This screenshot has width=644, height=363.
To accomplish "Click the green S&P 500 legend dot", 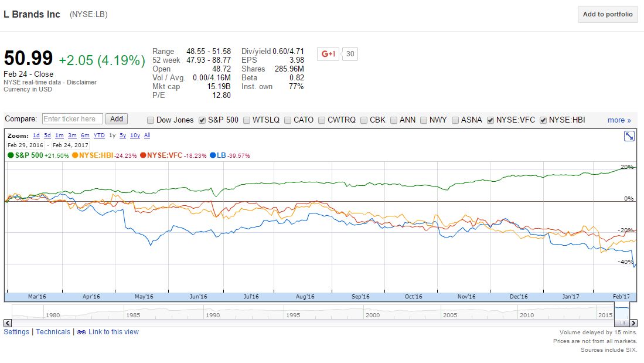I will point(11,155).
